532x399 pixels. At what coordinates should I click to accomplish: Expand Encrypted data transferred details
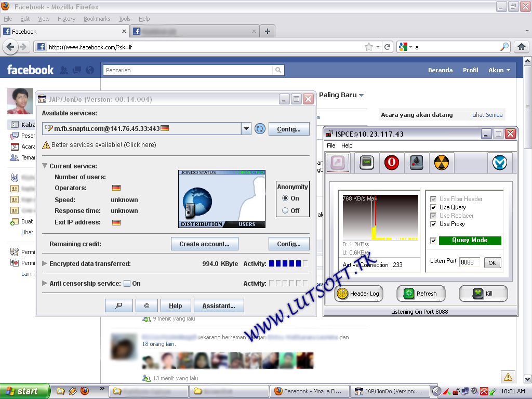click(45, 263)
